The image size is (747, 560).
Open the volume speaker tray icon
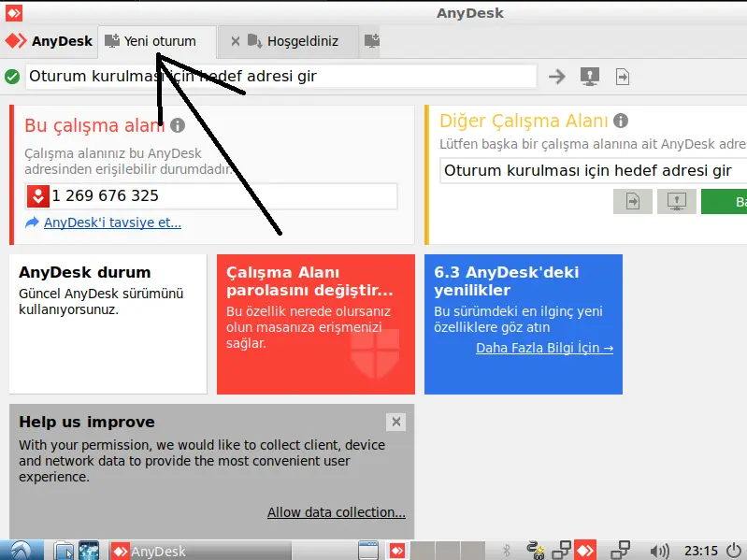pyautogui.click(x=660, y=552)
